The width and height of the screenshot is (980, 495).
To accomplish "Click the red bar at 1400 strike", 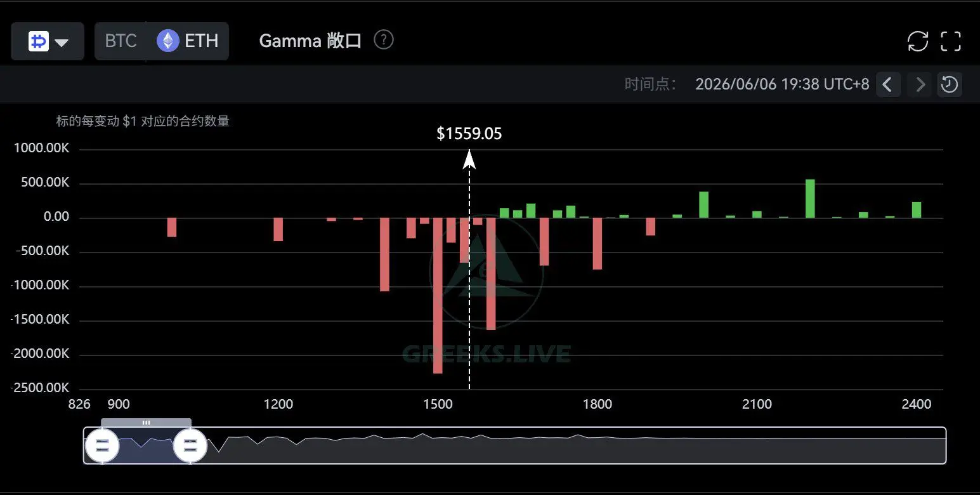I will 384,254.
